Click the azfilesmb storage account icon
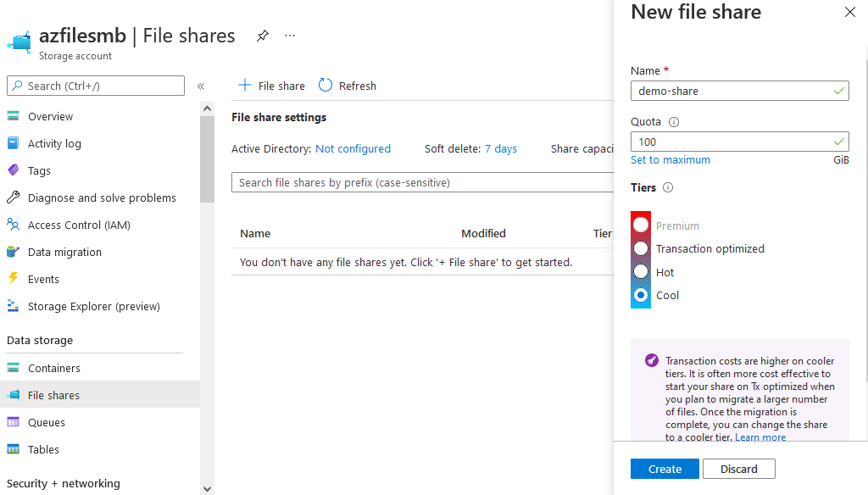This screenshot has height=495, width=868. click(19, 42)
